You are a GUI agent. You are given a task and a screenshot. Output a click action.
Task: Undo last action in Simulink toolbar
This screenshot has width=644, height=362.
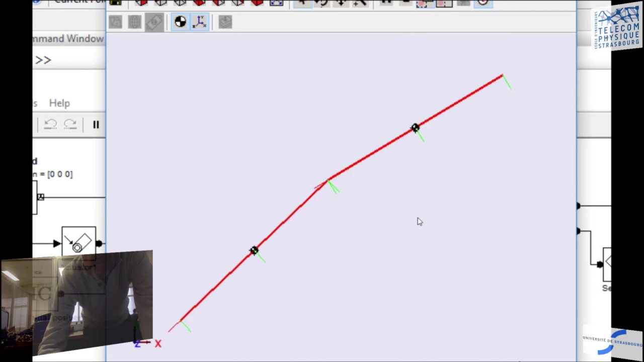(x=50, y=124)
